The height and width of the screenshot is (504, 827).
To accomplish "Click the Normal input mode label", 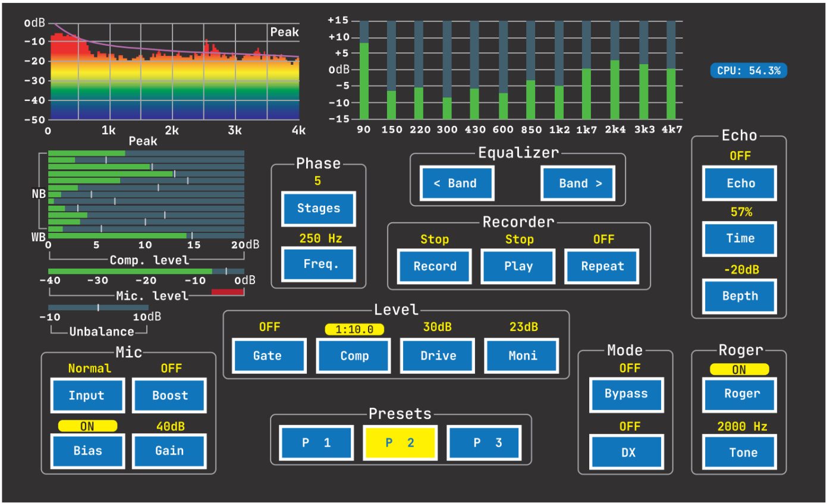I will click(x=89, y=368).
